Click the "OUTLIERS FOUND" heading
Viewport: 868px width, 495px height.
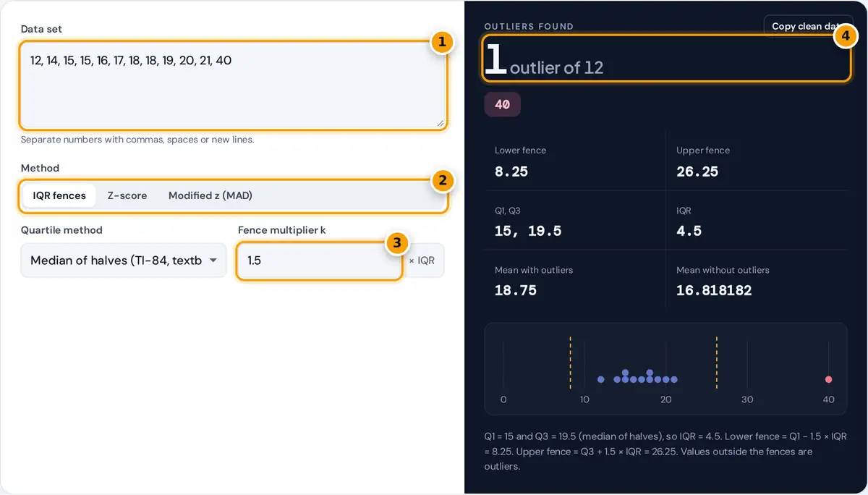click(x=529, y=26)
